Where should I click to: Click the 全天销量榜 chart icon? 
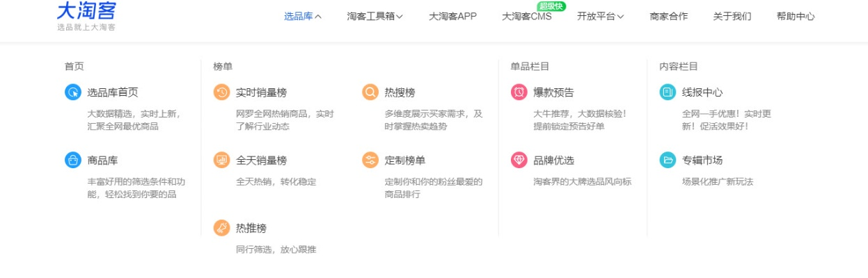point(221,160)
